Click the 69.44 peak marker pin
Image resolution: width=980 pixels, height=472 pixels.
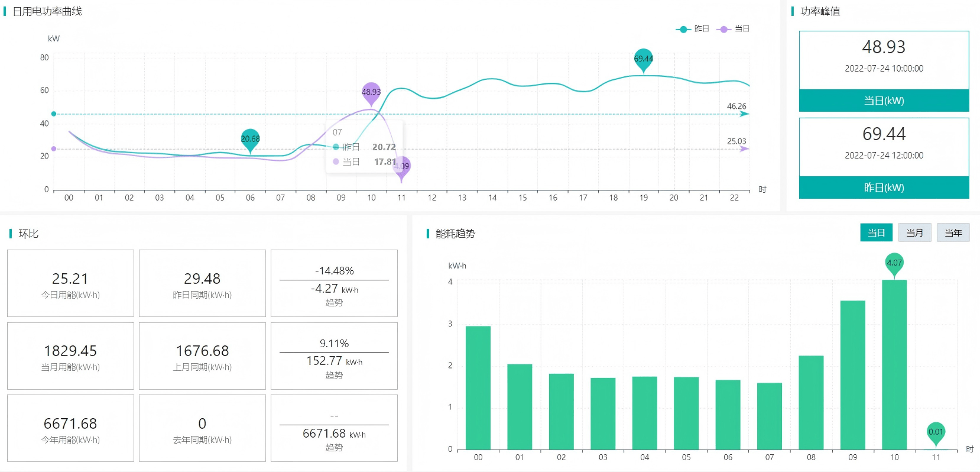643,59
